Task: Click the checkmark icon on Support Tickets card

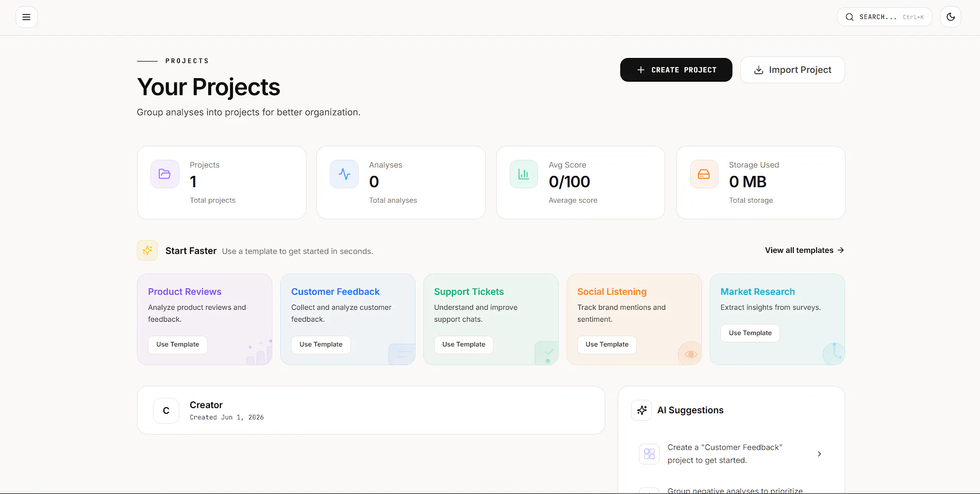Action: click(548, 352)
